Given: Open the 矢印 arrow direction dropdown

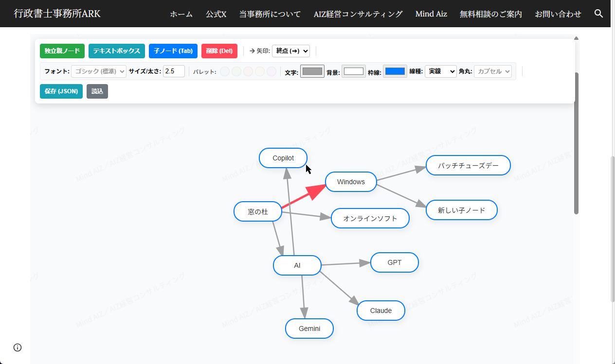Looking at the screenshot, I should (291, 51).
